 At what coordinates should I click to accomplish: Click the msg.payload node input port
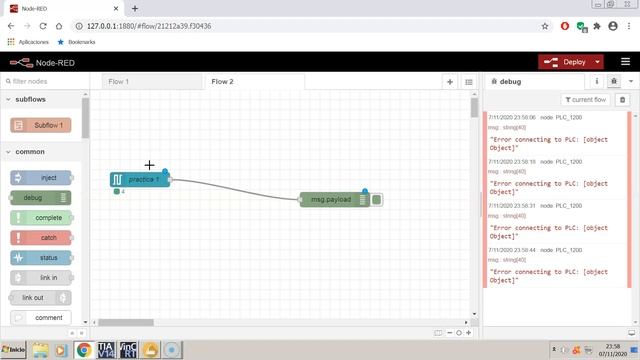tap(300, 200)
